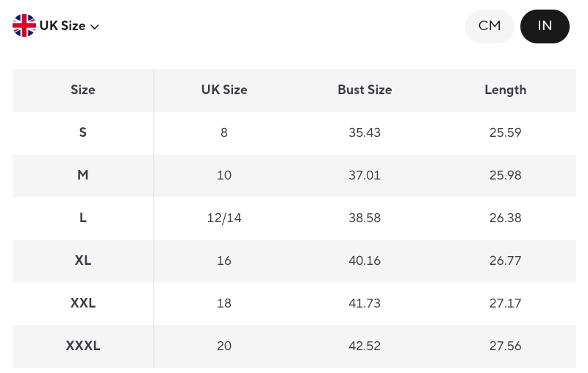Select the XXL size row label
The image size is (588, 373).
click(83, 304)
